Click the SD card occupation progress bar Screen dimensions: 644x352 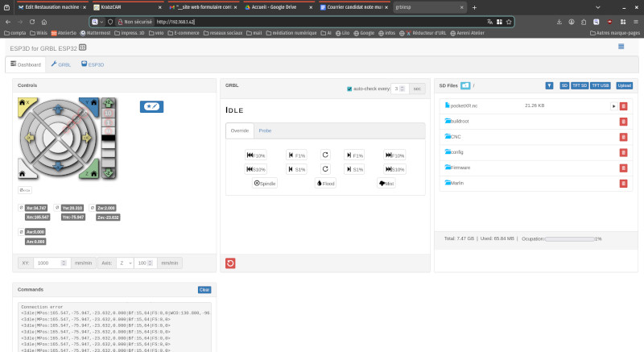[x=569, y=239]
